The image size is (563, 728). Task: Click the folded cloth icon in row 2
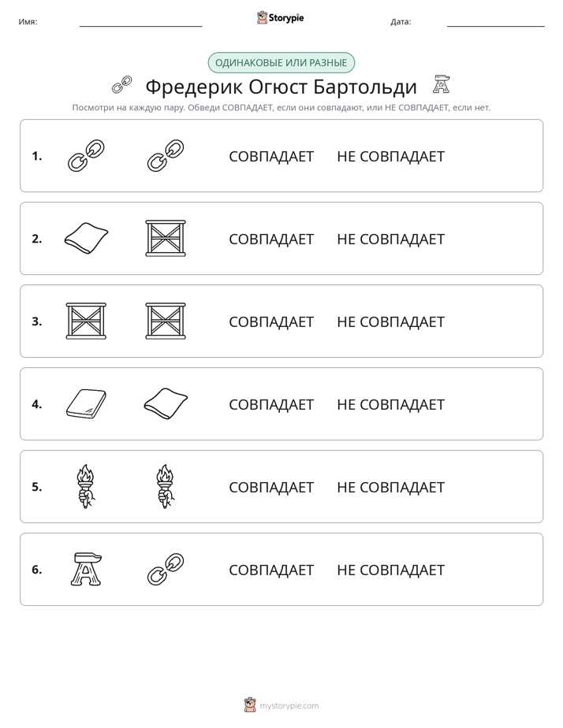86,239
